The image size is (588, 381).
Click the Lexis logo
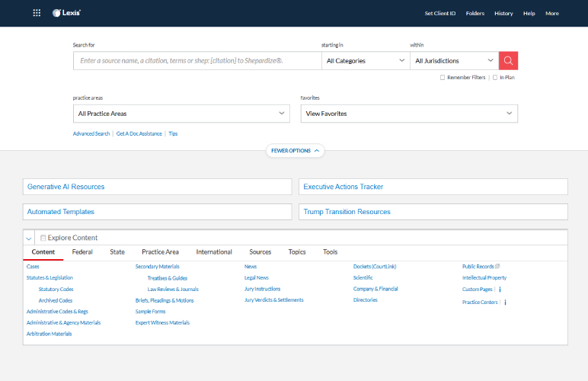tap(67, 13)
